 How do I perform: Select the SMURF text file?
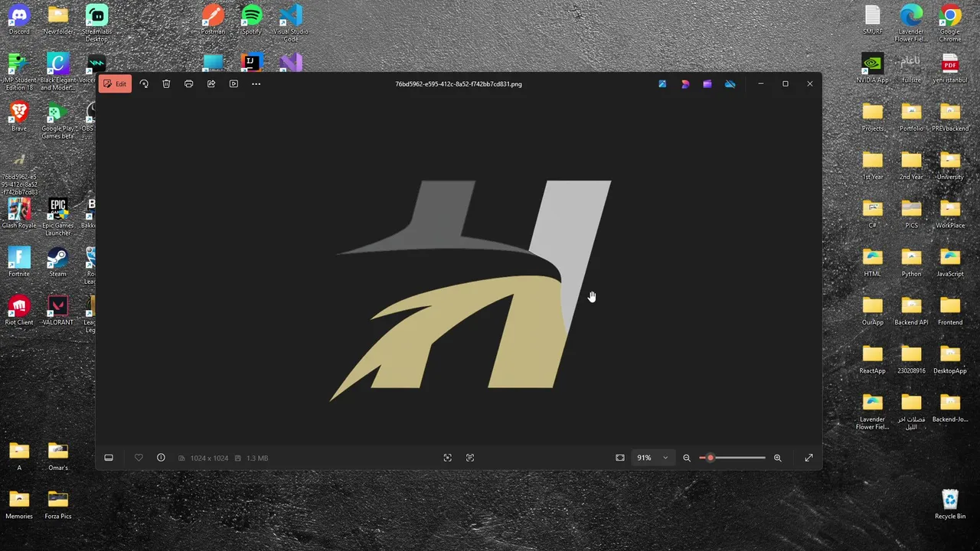point(873,20)
